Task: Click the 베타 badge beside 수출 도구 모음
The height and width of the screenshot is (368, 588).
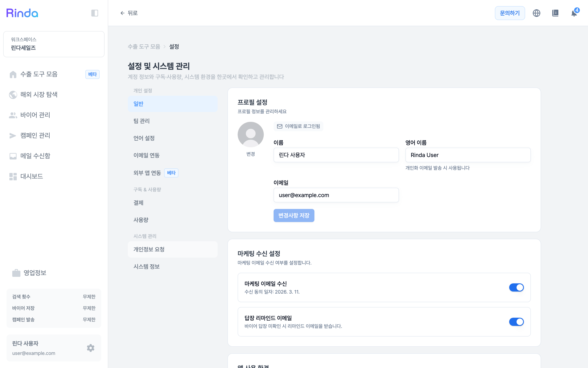Action: [x=92, y=74]
